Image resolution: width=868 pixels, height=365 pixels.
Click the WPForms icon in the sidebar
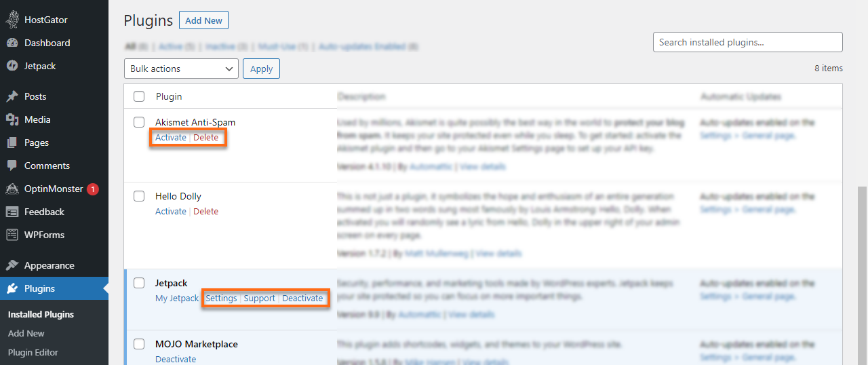point(12,235)
